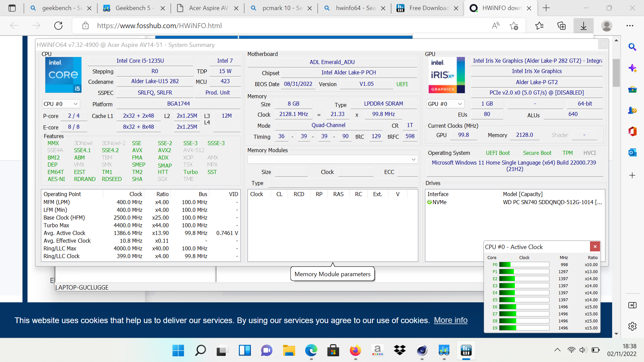Open Collections icon in Edge toolbar
The width and height of the screenshot is (644, 362).
click(x=561, y=25)
